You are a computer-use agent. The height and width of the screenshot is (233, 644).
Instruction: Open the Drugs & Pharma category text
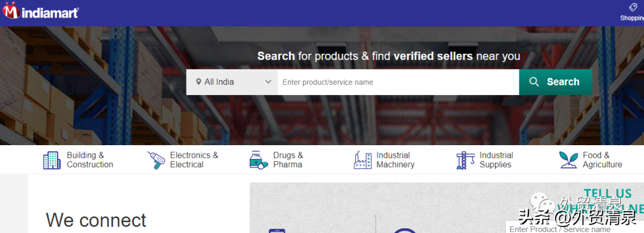click(288, 160)
